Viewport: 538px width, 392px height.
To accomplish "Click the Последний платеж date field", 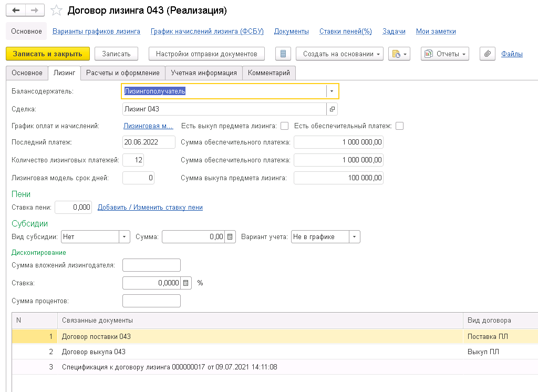I will pyautogui.click(x=148, y=142).
